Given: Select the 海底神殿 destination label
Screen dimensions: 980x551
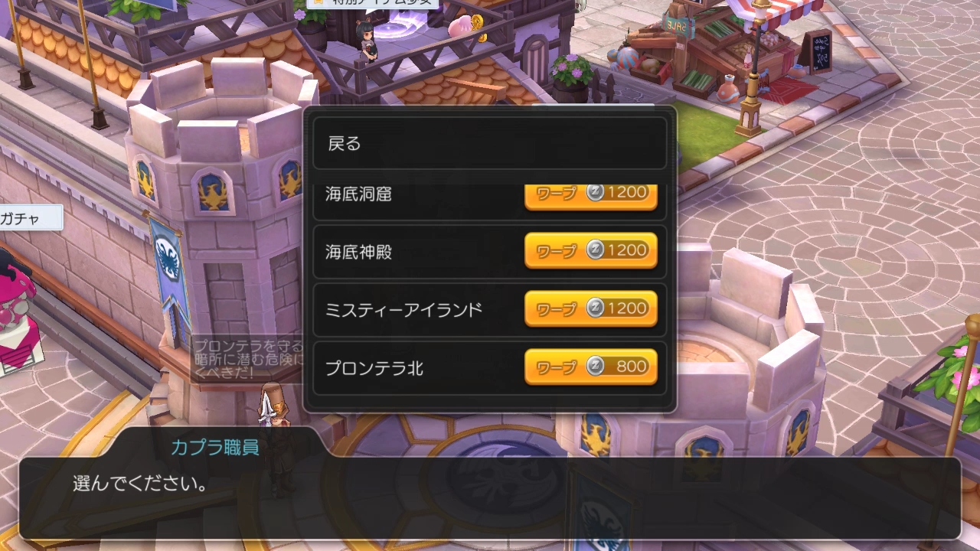Looking at the screenshot, I should pyautogui.click(x=358, y=252).
